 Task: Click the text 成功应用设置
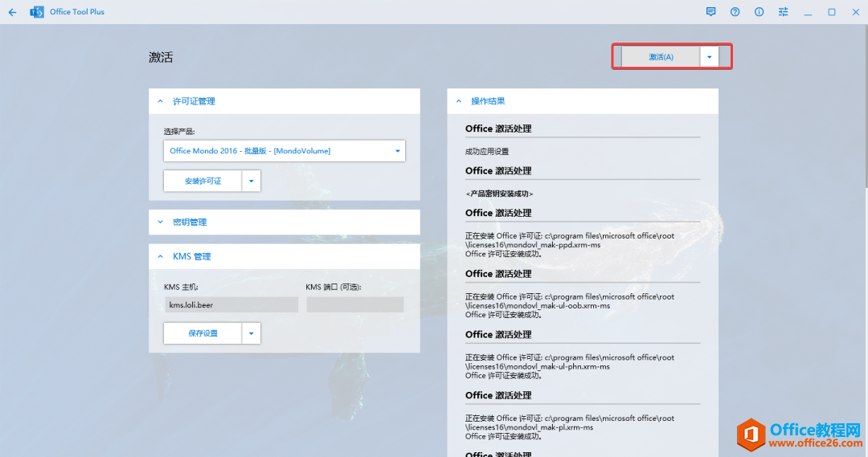click(x=486, y=152)
